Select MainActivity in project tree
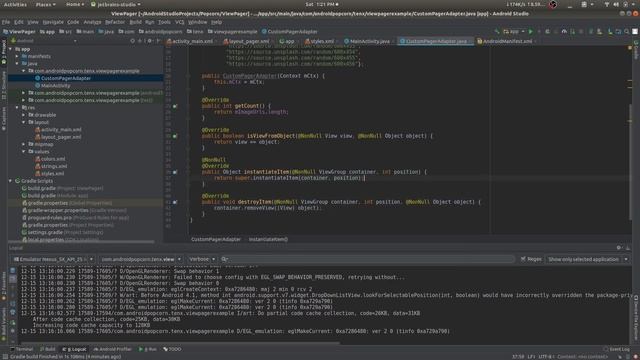 56,86
